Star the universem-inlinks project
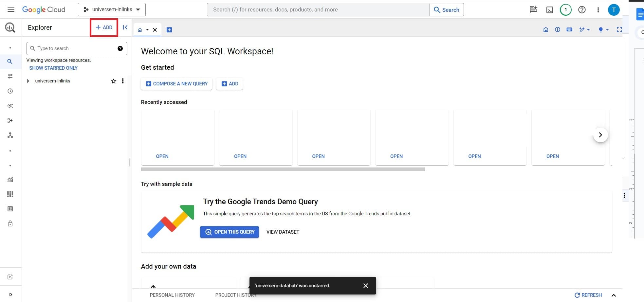The image size is (644, 302). coord(114,81)
